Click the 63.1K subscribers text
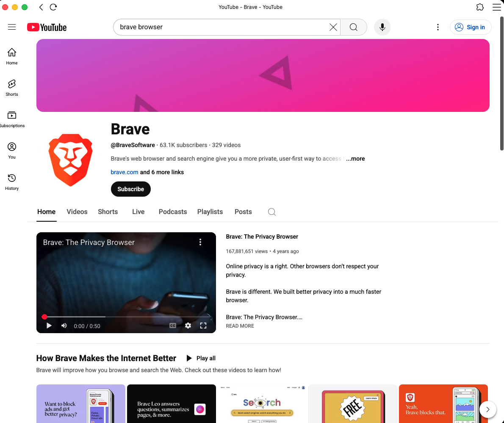Image resolution: width=504 pixels, height=423 pixels. [183, 145]
